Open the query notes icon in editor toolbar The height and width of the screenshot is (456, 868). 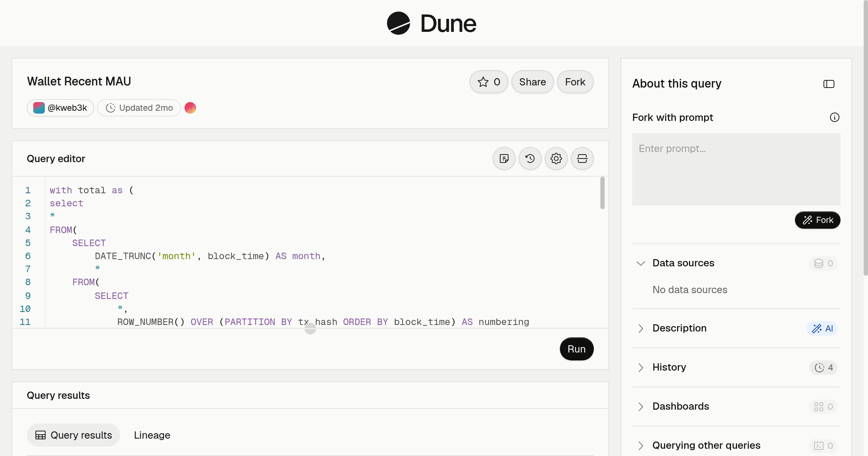click(504, 159)
